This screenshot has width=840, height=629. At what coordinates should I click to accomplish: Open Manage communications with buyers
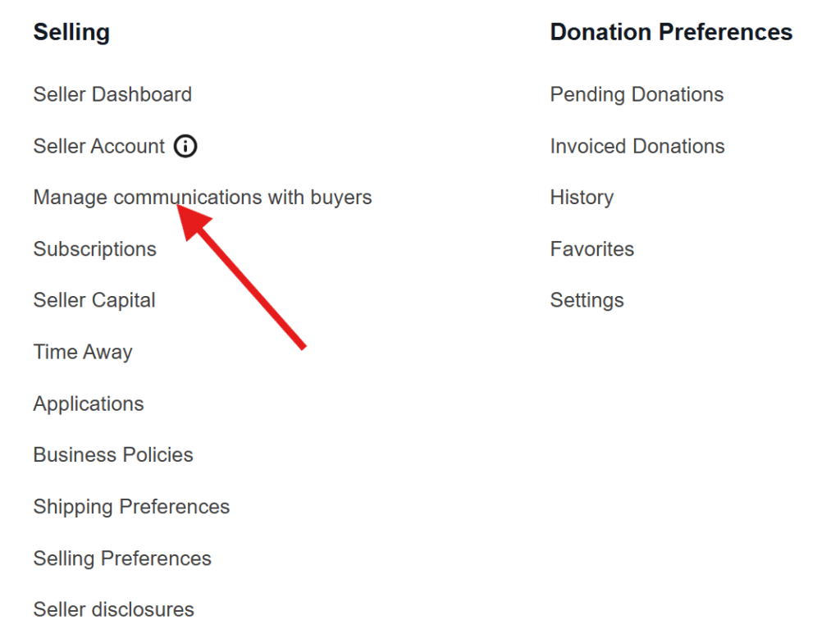(x=202, y=198)
